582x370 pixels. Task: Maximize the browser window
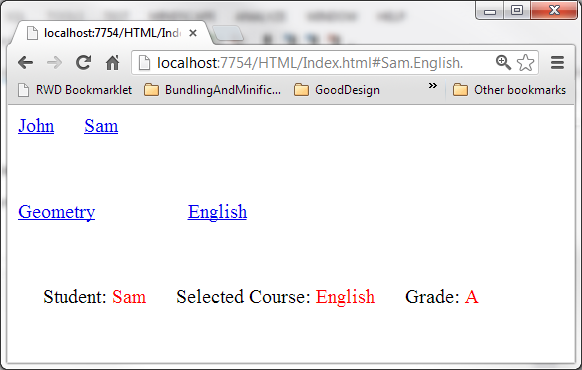point(517,10)
